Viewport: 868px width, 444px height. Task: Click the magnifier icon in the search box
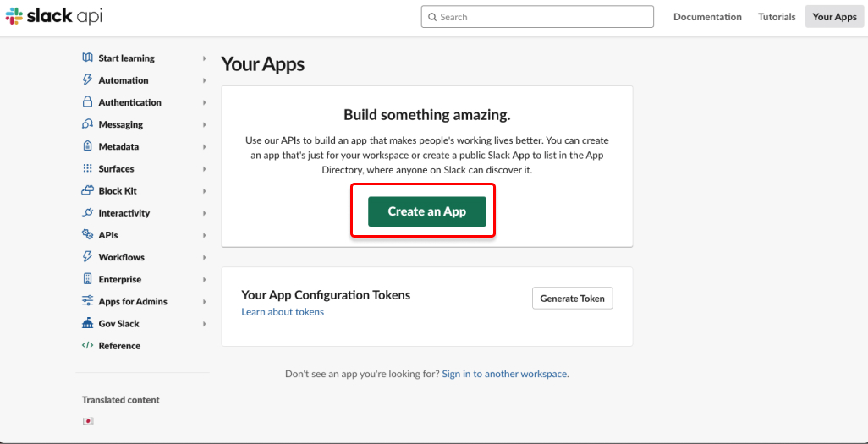pos(432,17)
